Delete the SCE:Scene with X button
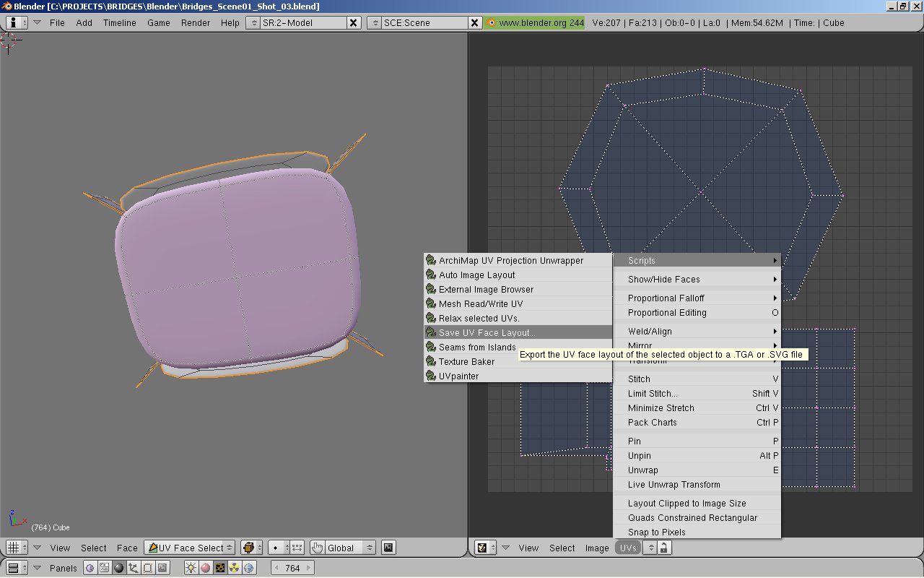This screenshot has height=578, width=924. (x=474, y=22)
